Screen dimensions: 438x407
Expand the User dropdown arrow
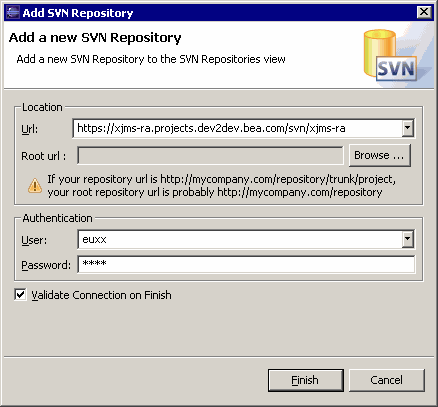click(408, 239)
